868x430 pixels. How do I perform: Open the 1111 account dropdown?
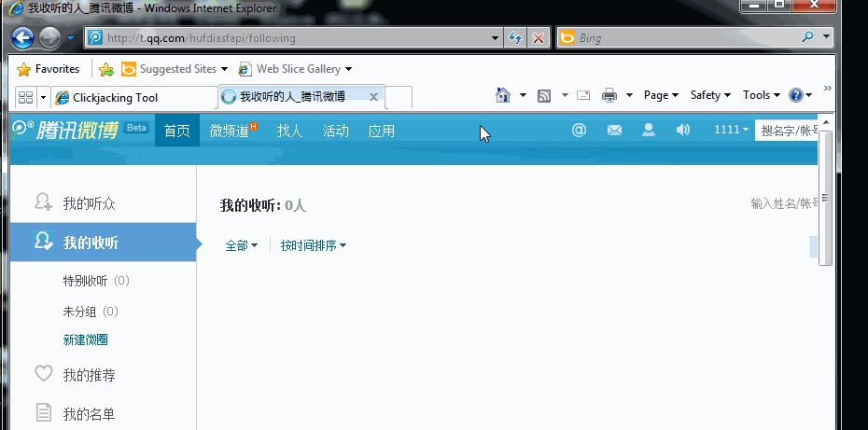(x=731, y=131)
